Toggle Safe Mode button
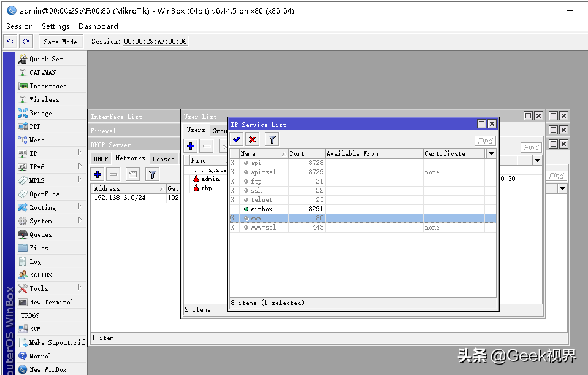The width and height of the screenshot is (588, 375). coord(60,42)
